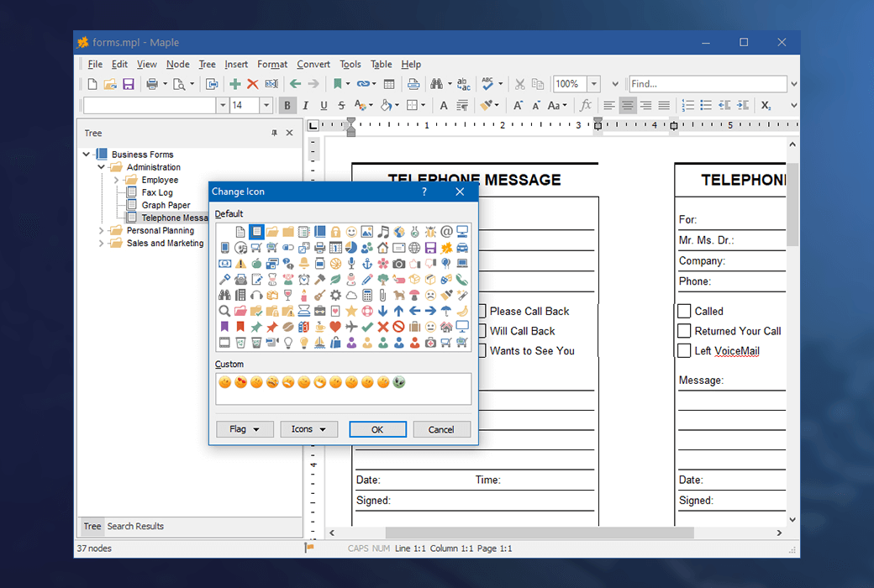Collapse the Administration folder node
874x588 pixels.
point(102,166)
